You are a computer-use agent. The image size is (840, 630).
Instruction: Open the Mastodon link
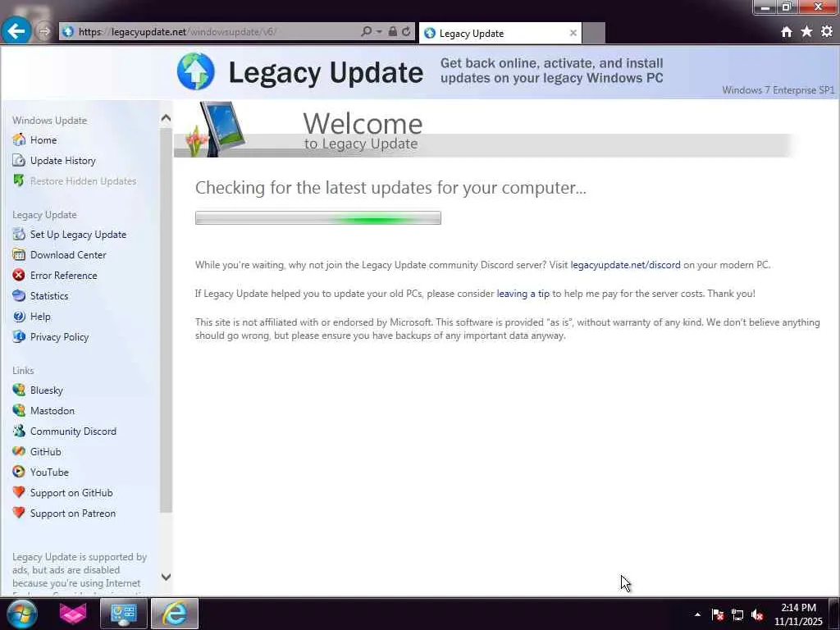pos(52,411)
